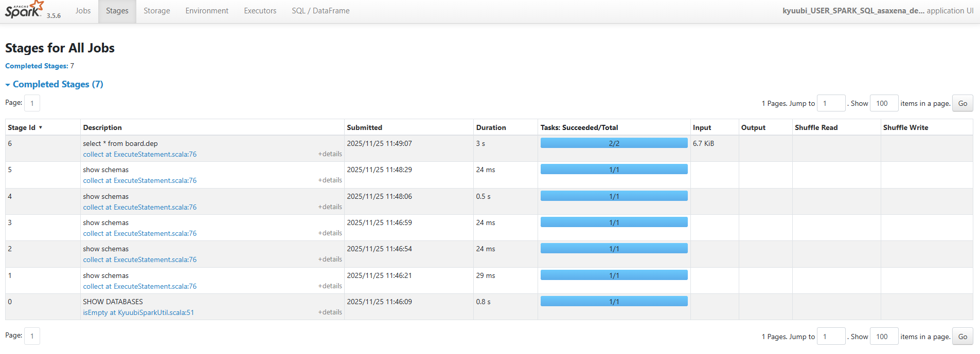This screenshot has width=980, height=354.
Task: Sort table by Duration column
Action: (x=491, y=127)
